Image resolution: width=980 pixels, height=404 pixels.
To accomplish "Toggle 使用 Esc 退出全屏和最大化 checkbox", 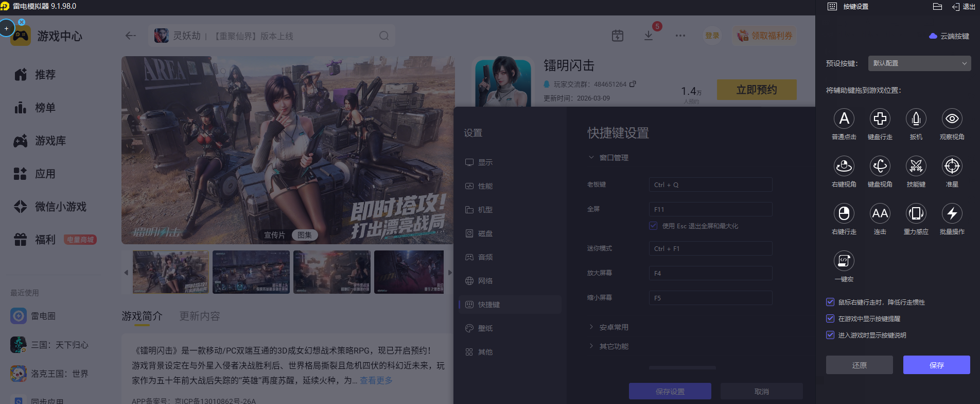I will click(653, 226).
